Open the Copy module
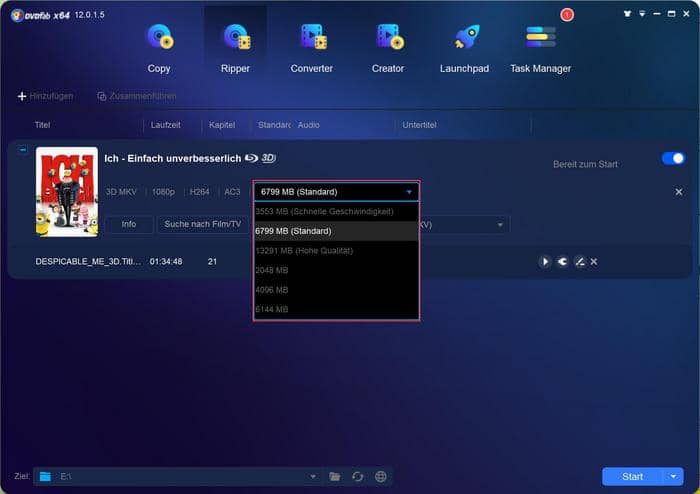700x494 pixels. (158, 47)
